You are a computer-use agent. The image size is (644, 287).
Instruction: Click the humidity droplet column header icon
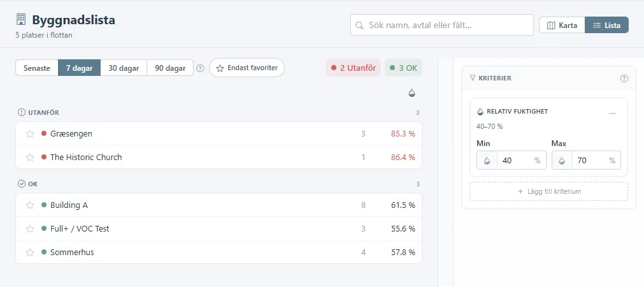coord(411,93)
